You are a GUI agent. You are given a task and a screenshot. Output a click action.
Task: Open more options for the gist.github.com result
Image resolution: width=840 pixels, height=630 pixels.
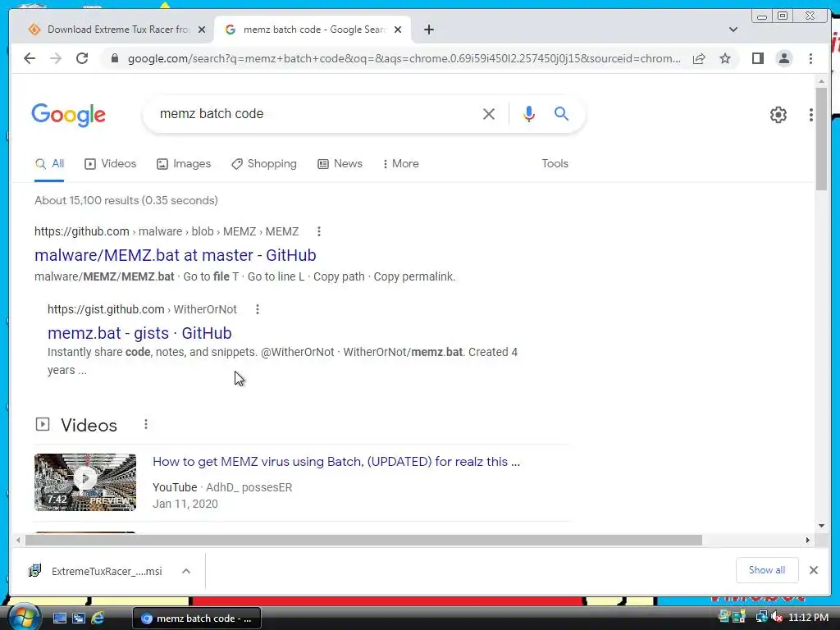click(257, 309)
